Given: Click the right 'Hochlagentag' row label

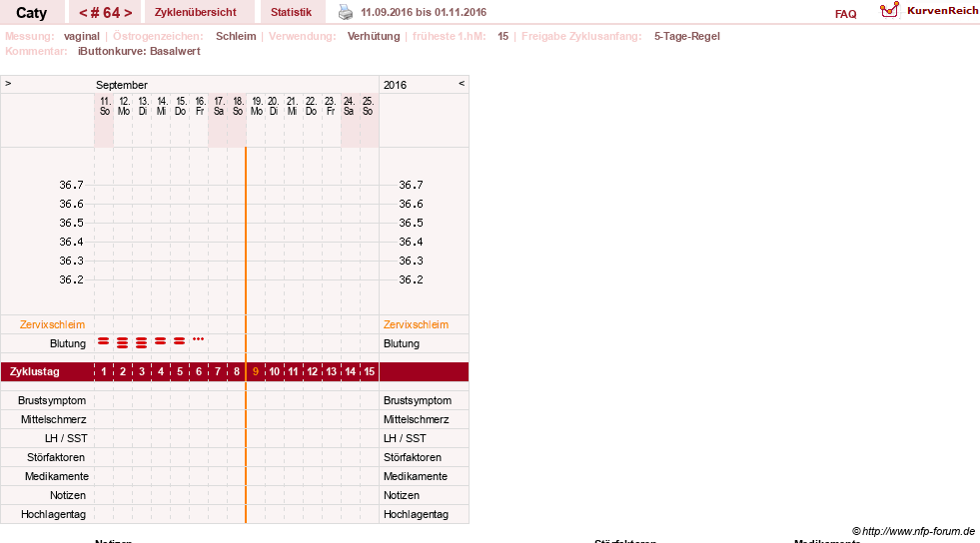Looking at the screenshot, I should [x=416, y=514].
